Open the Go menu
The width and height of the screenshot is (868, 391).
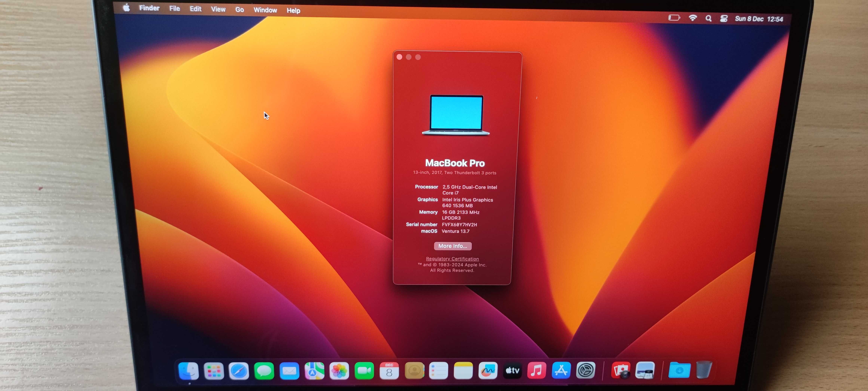click(x=240, y=10)
